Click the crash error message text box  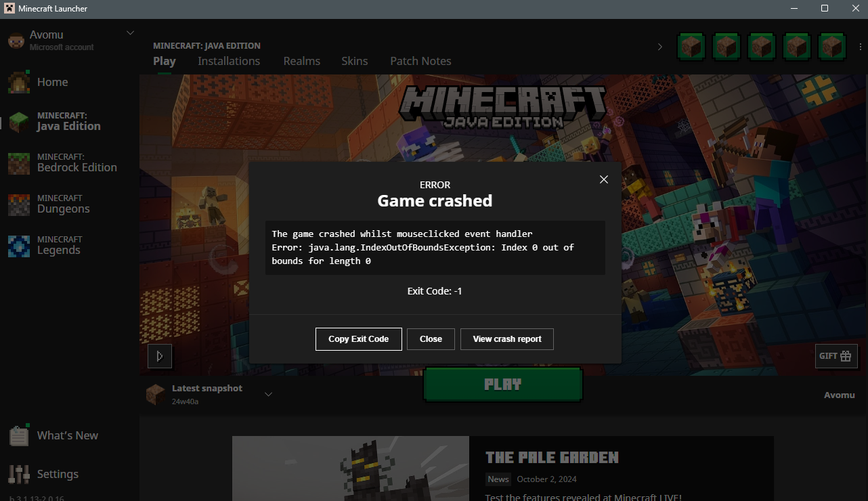click(x=435, y=248)
